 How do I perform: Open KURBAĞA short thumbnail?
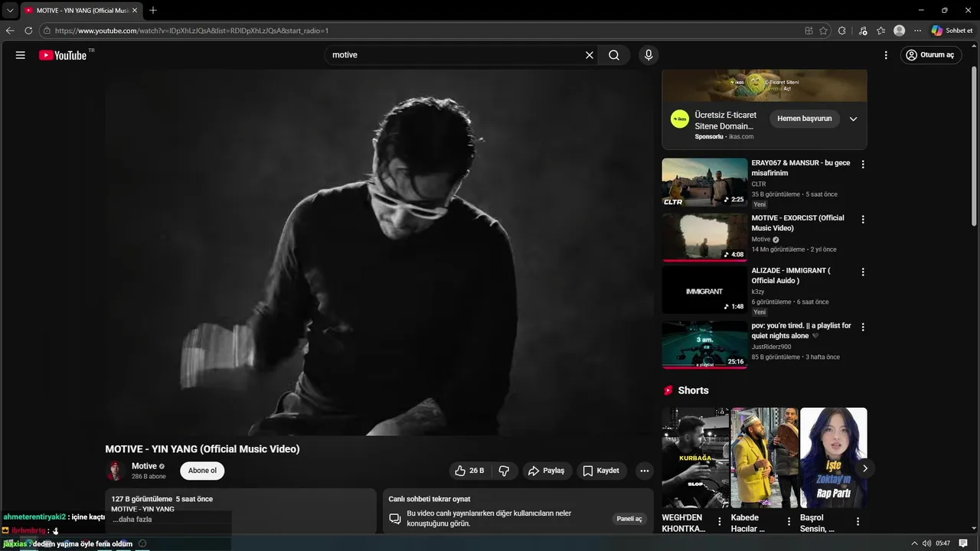(x=695, y=458)
